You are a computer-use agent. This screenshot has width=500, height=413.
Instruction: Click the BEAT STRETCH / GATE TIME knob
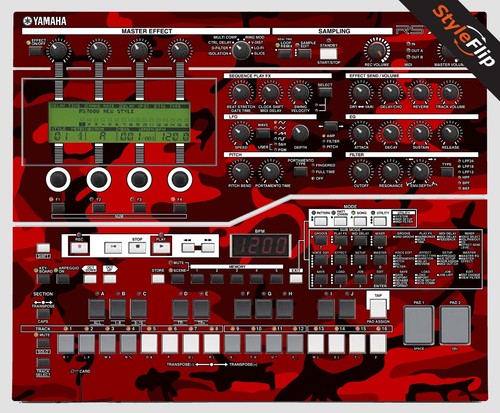(x=241, y=93)
